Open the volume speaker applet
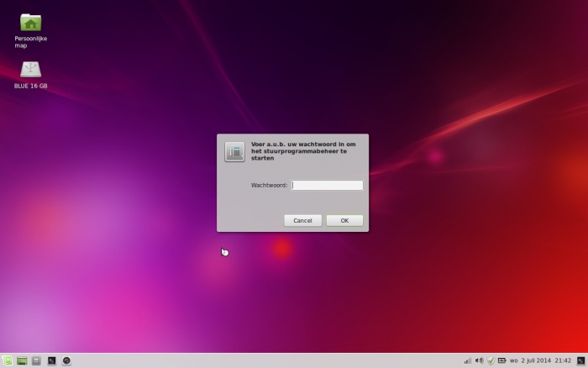Image resolution: width=588 pixels, height=368 pixels. [479, 361]
